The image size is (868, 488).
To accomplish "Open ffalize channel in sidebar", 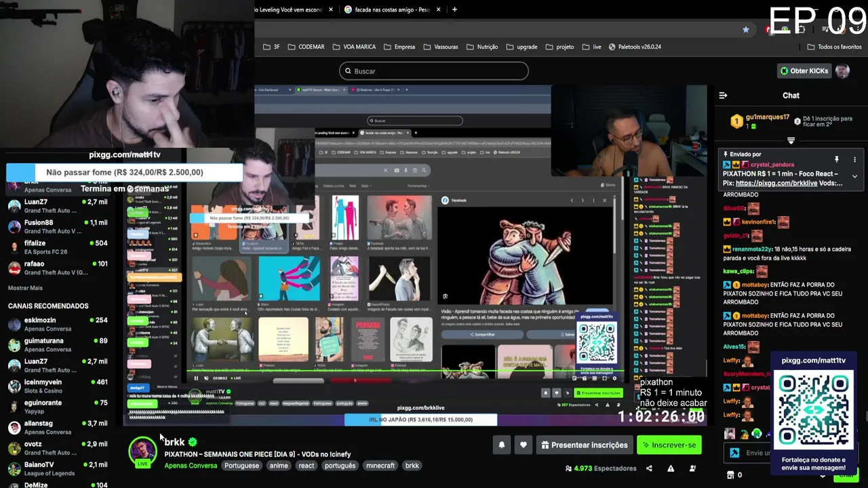I will 57,247.
